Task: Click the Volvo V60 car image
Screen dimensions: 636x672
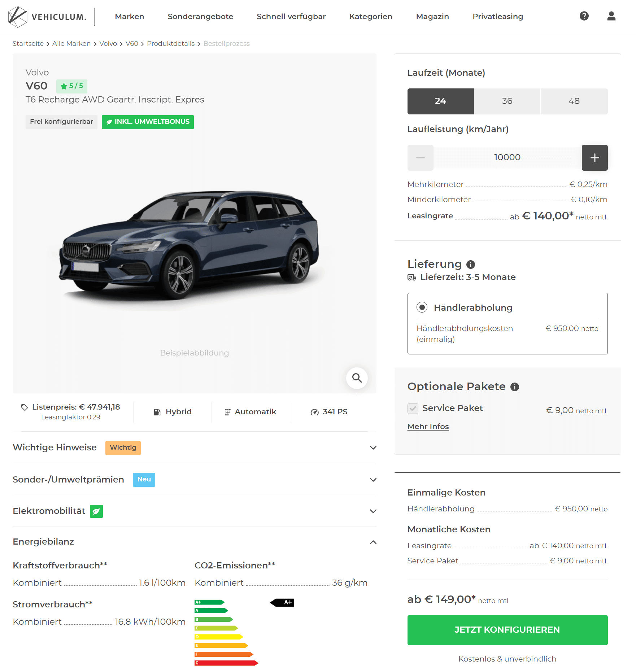Action: (x=189, y=245)
